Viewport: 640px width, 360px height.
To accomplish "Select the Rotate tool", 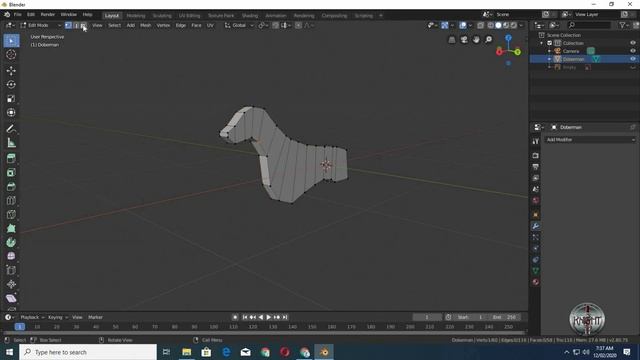I will (11, 84).
